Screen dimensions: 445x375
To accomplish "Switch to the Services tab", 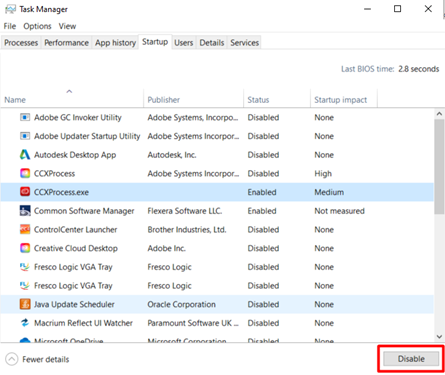I will (x=244, y=43).
